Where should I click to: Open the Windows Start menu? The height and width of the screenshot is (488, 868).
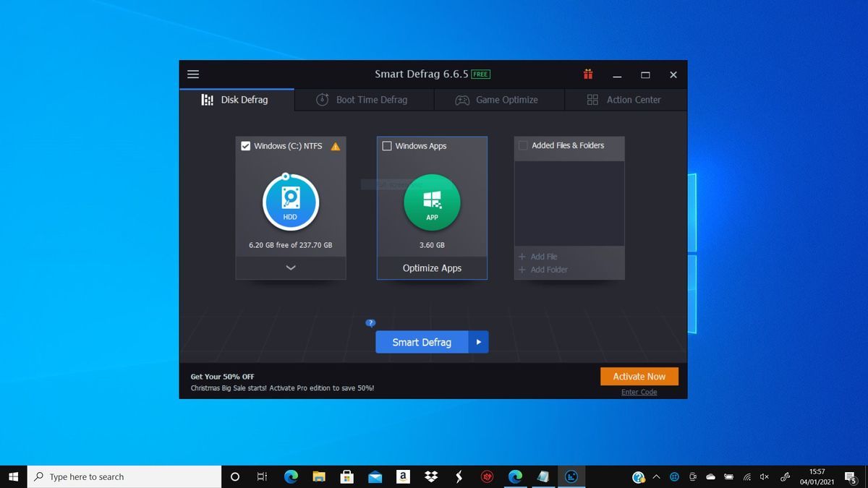click(x=13, y=476)
